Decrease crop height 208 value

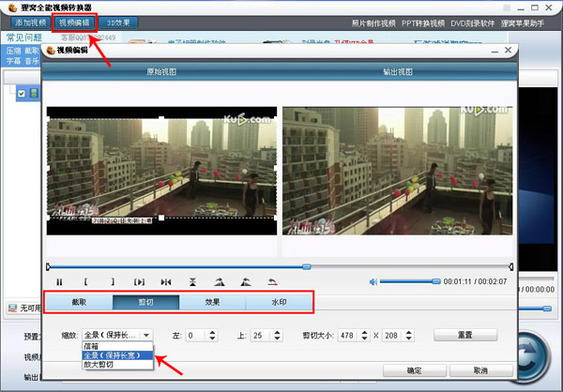(x=408, y=339)
